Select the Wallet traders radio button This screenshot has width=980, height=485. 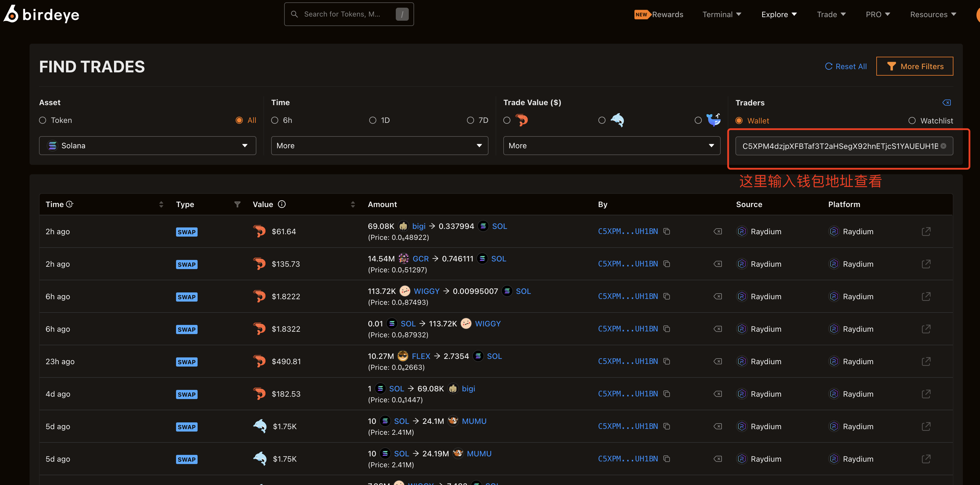pyautogui.click(x=739, y=121)
